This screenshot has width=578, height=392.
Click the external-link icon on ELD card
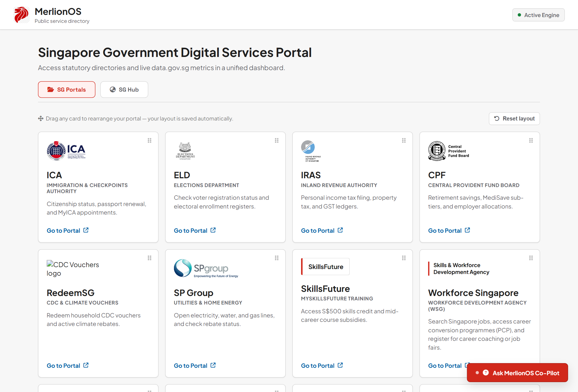(213, 230)
